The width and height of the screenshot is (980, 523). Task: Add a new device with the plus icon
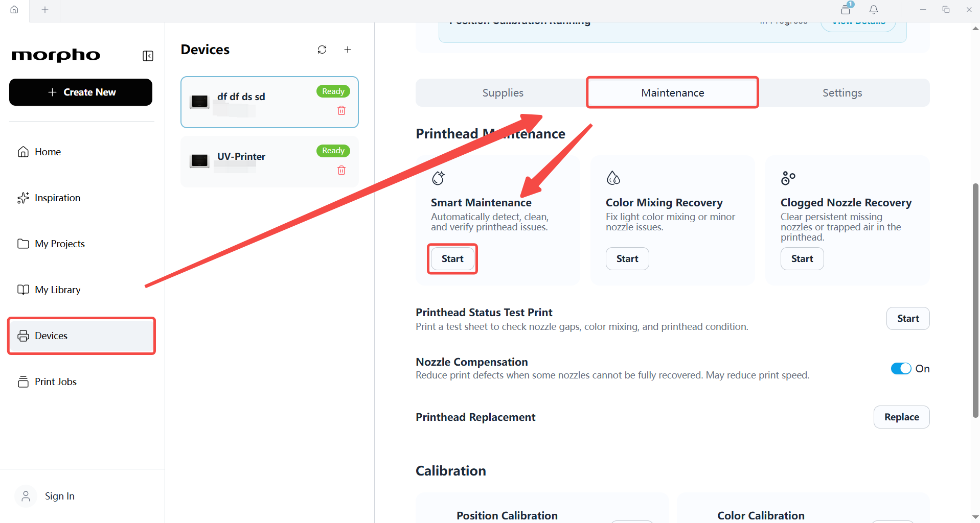click(x=348, y=50)
